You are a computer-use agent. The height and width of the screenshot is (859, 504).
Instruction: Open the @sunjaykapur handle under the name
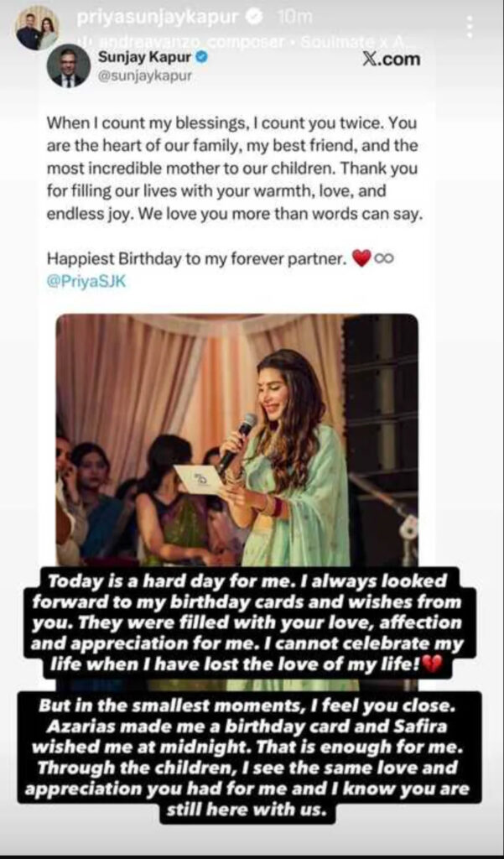tap(144, 75)
